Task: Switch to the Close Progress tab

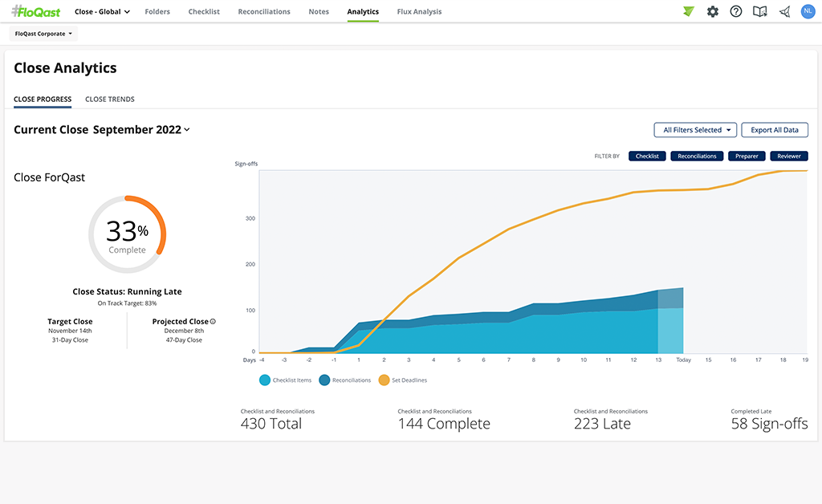Action: (x=43, y=99)
